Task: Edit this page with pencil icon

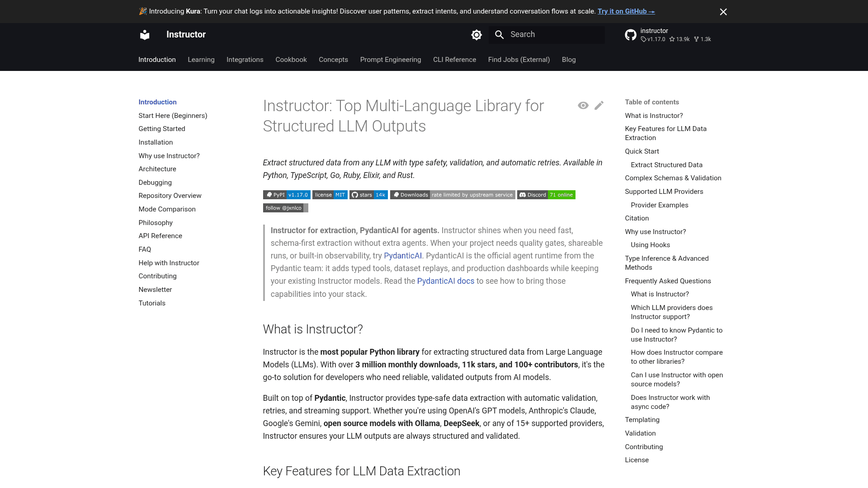Action: 599,105
